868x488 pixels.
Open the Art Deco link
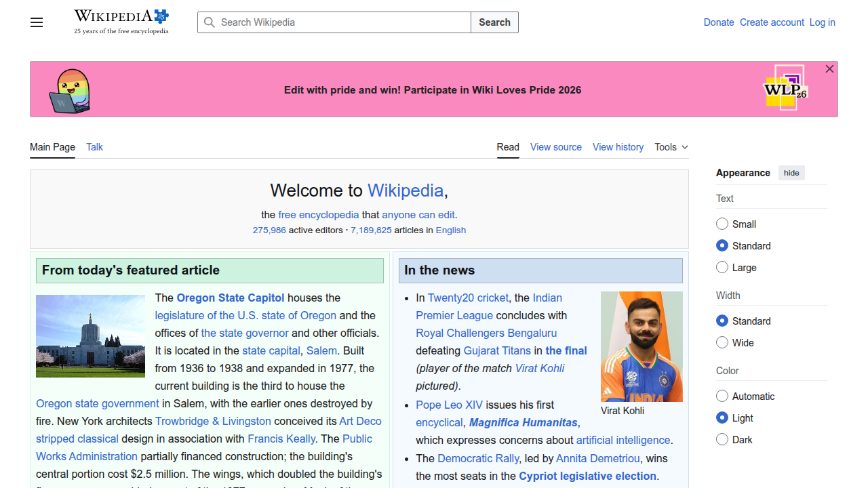pos(360,421)
